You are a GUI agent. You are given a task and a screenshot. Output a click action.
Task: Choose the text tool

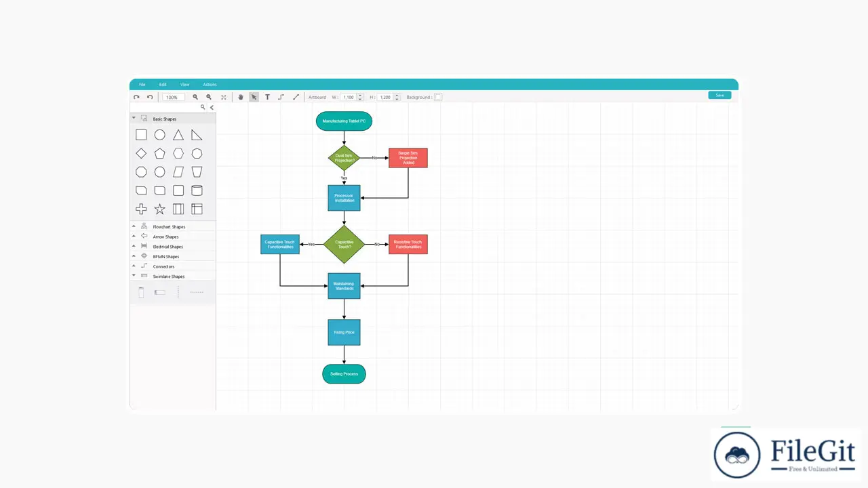point(267,97)
